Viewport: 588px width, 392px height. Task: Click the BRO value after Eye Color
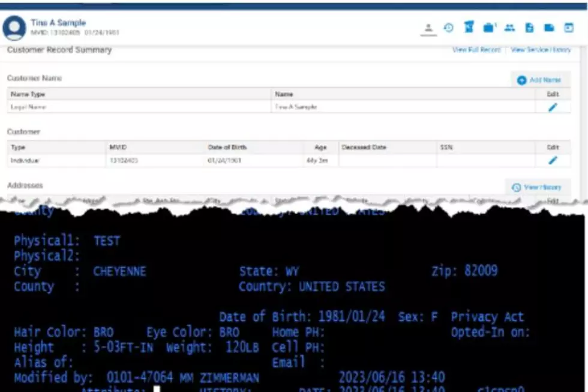point(229,333)
